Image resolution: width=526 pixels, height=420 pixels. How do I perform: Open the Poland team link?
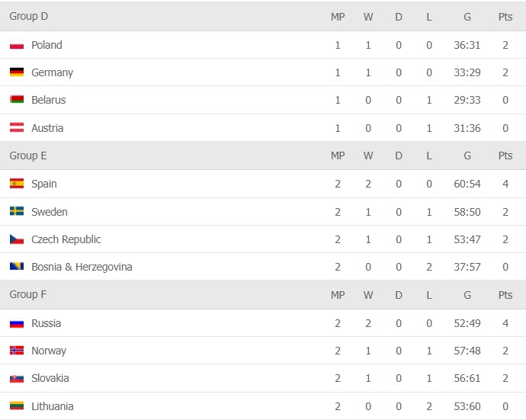click(47, 45)
